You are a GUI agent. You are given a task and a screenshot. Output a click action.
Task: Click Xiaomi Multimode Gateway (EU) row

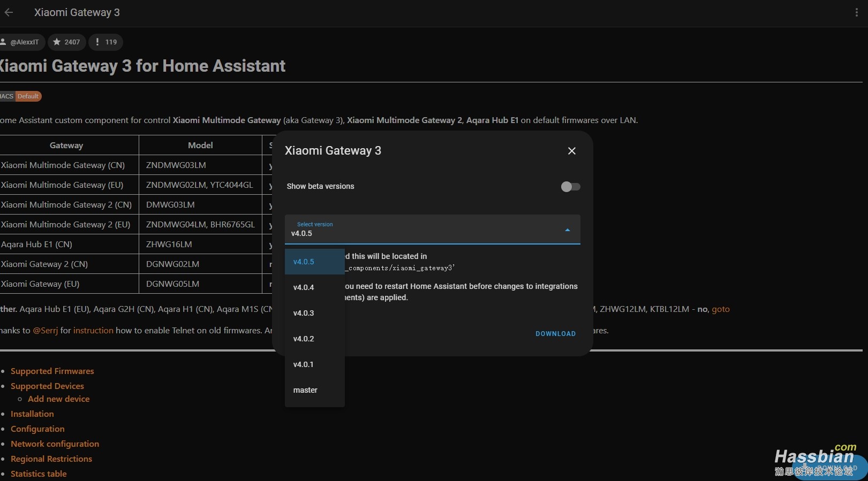[69, 185]
